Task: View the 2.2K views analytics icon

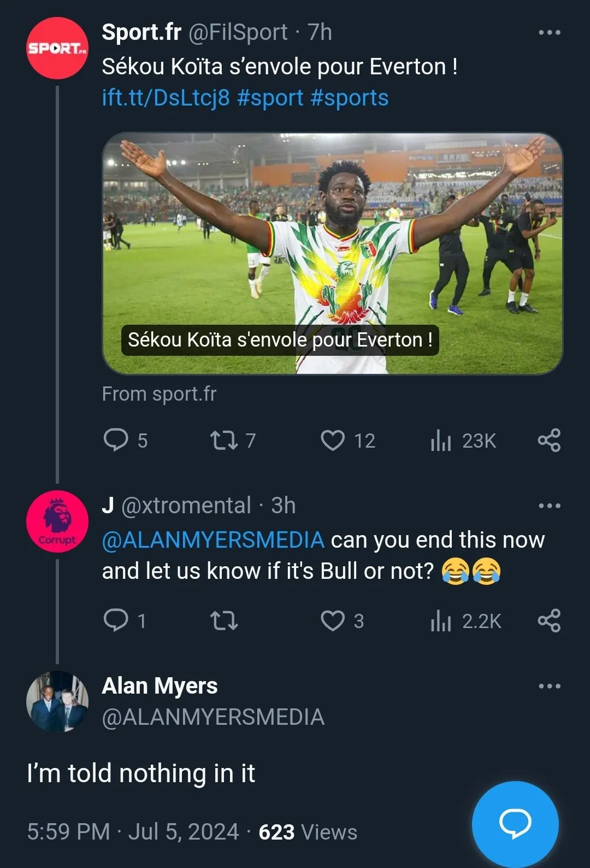Action: (441, 620)
